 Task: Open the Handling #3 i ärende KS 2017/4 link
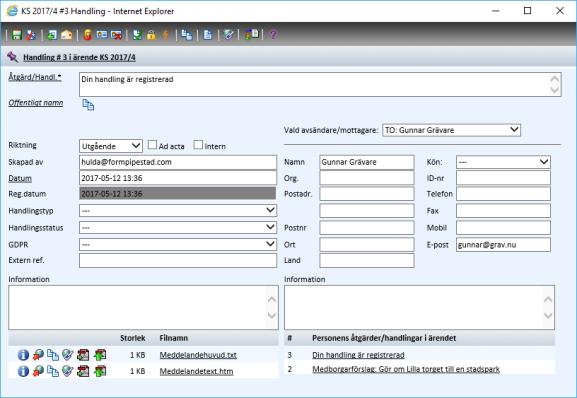tap(79, 57)
